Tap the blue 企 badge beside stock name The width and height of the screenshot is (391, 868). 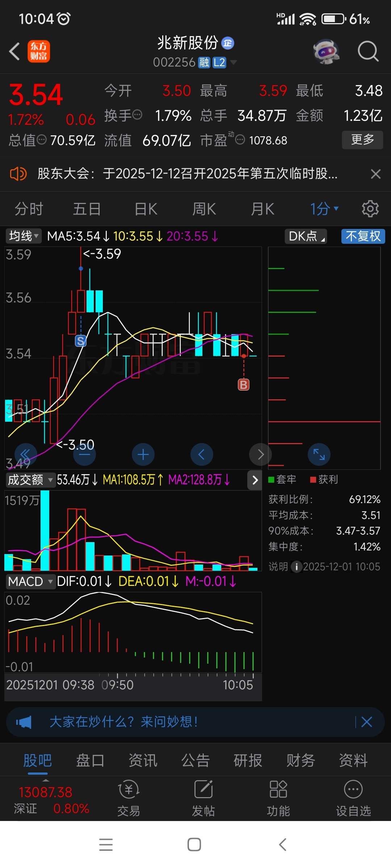click(228, 43)
